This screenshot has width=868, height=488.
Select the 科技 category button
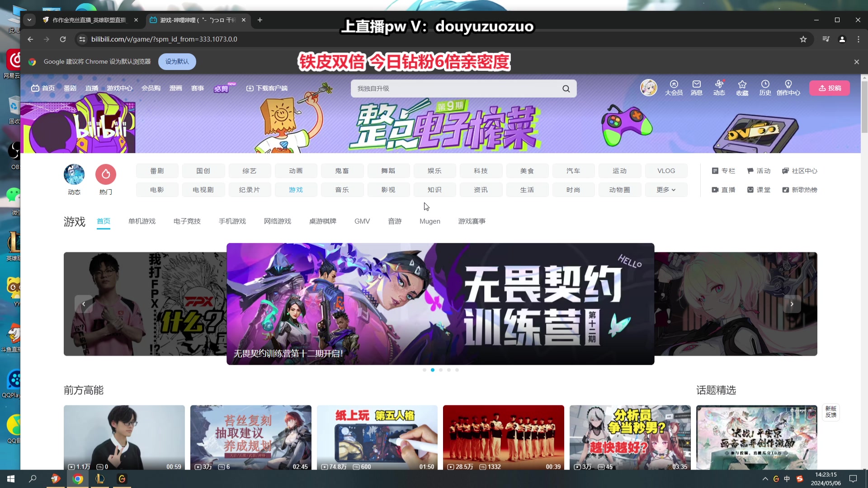point(481,171)
